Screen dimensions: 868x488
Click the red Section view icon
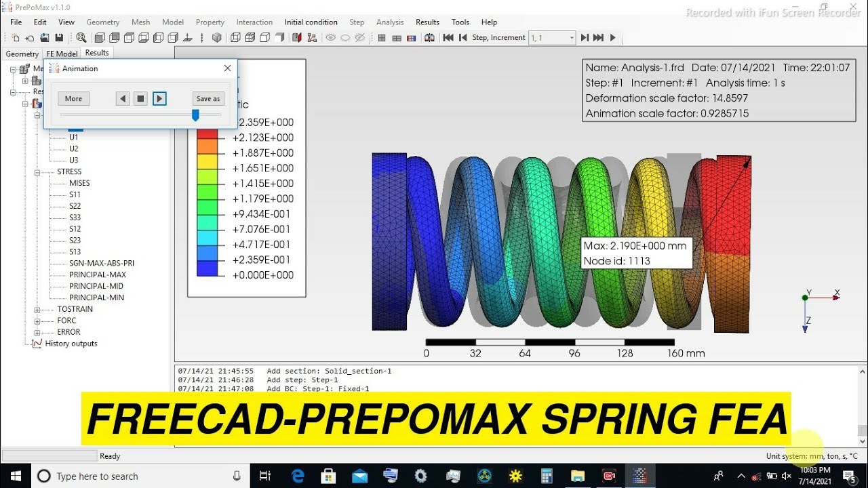[297, 38]
